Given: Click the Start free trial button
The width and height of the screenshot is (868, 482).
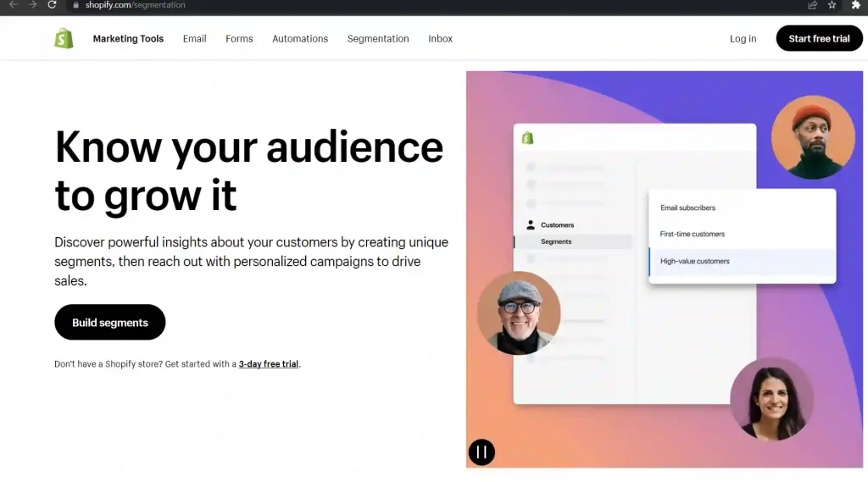Looking at the screenshot, I should click(820, 38).
